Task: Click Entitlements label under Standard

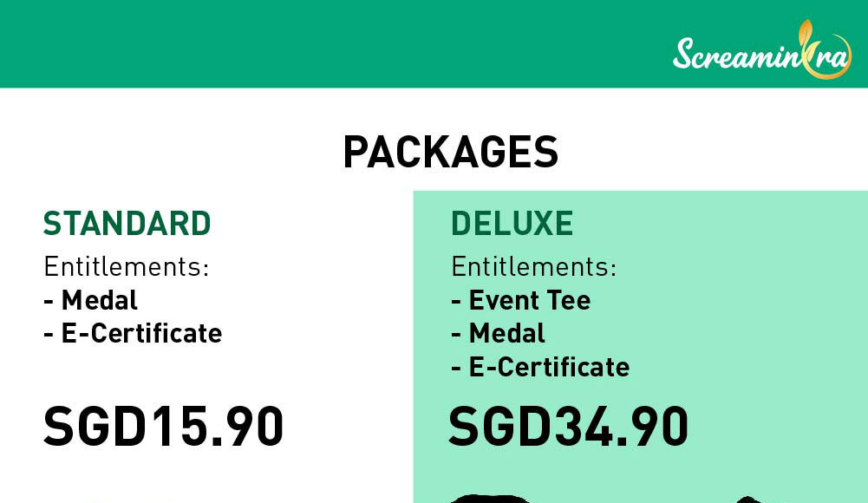Action: tap(127, 267)
